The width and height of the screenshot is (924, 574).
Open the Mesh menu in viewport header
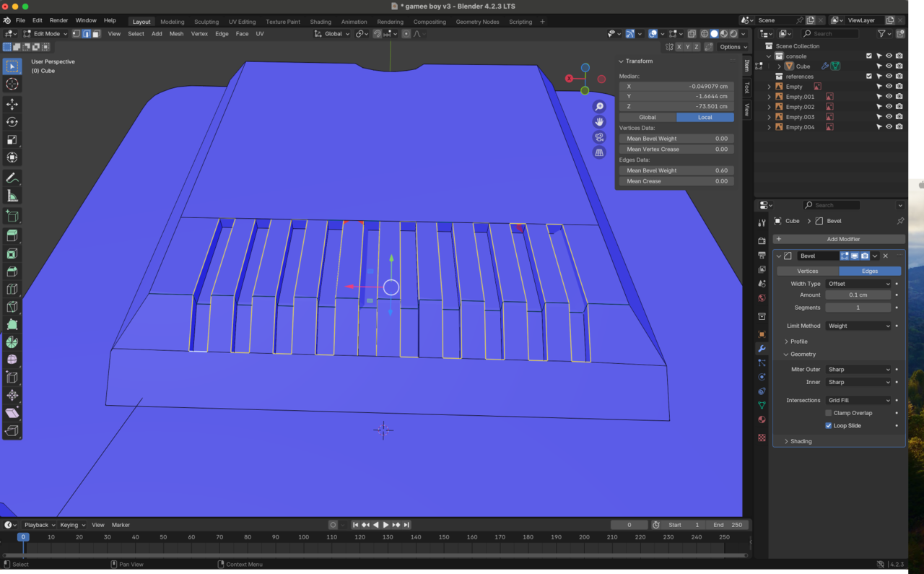[176, 34]
